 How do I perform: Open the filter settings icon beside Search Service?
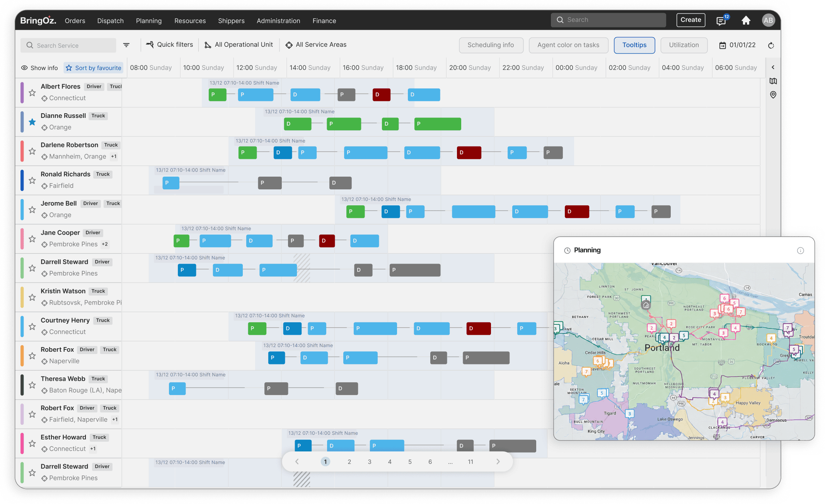coord(126,45)
